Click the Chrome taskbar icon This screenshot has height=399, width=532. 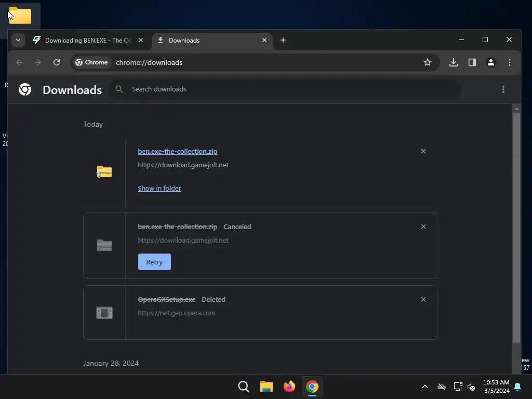tap(312, 387)
